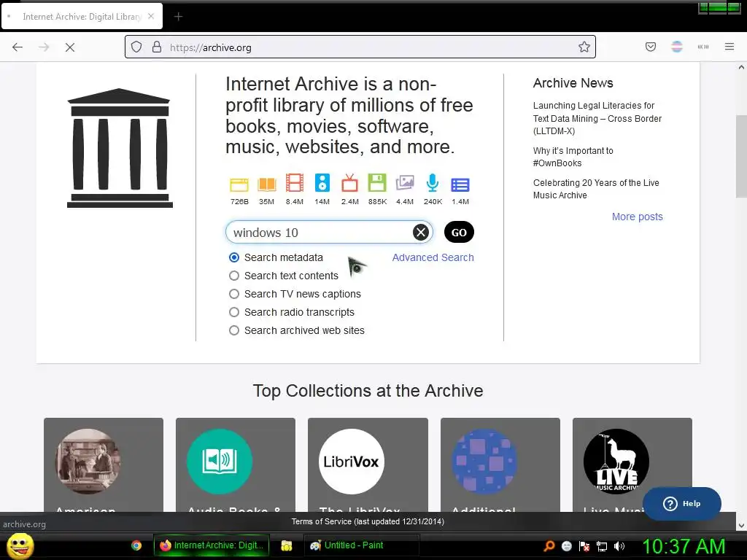This screenshot has height=560, width=747.
Task: Open the Additional Collections purple thumbnail
Action: [x=484, y=461]
